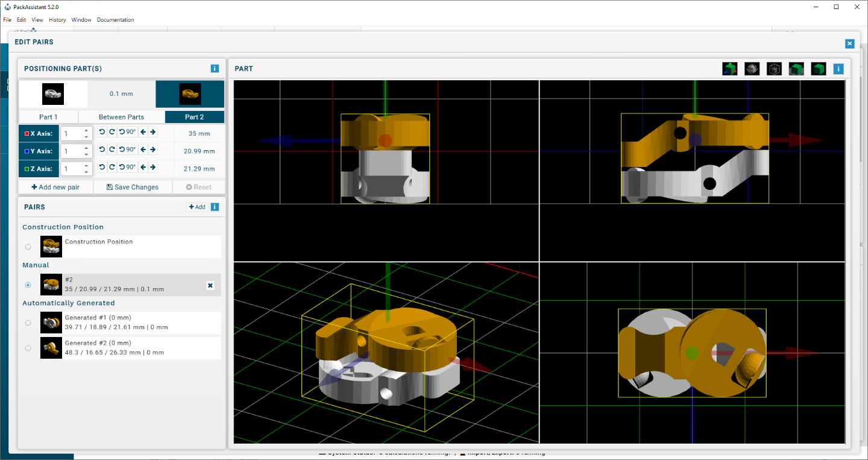Click the Save Changes button

coord(133,187)
